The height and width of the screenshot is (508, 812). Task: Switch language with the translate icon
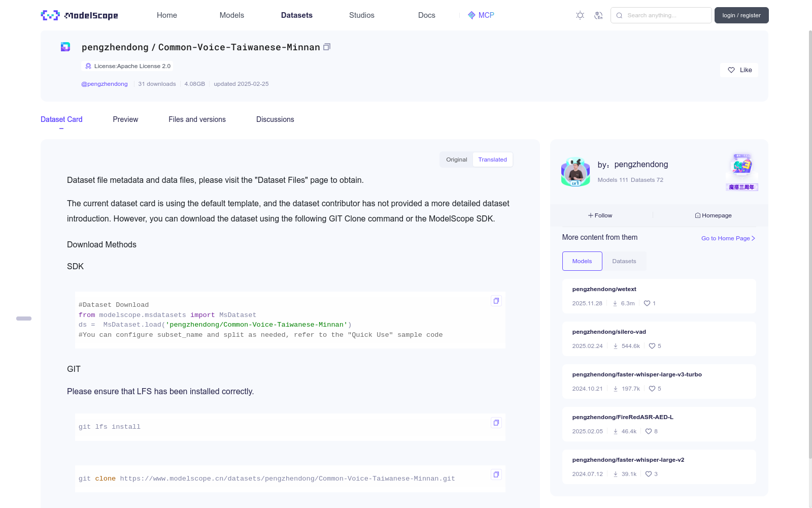[x=598, y=15]
